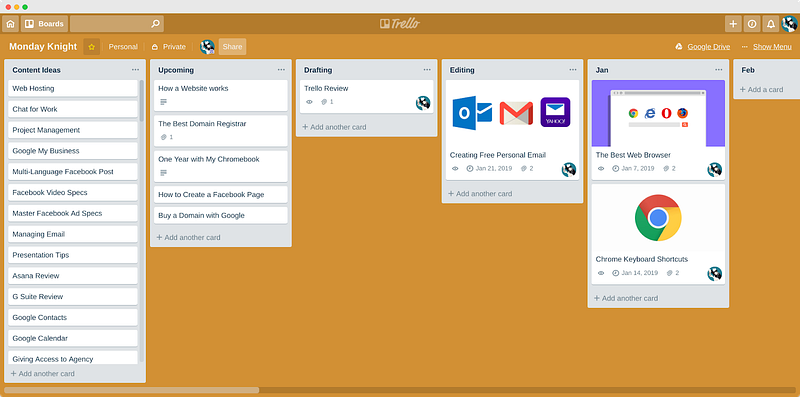Open Buy a Domain with Google card
800x397 pixels.
coord(221,215)
